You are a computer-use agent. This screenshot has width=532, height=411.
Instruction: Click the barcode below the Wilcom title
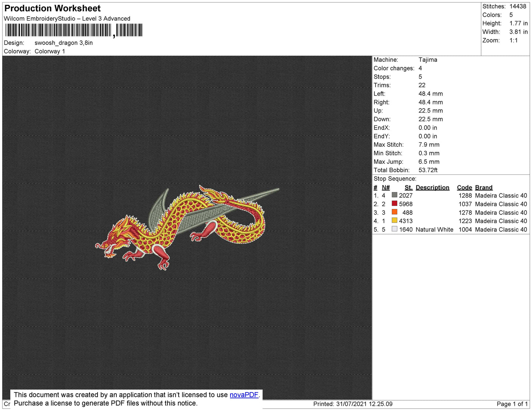coord(74,30)
